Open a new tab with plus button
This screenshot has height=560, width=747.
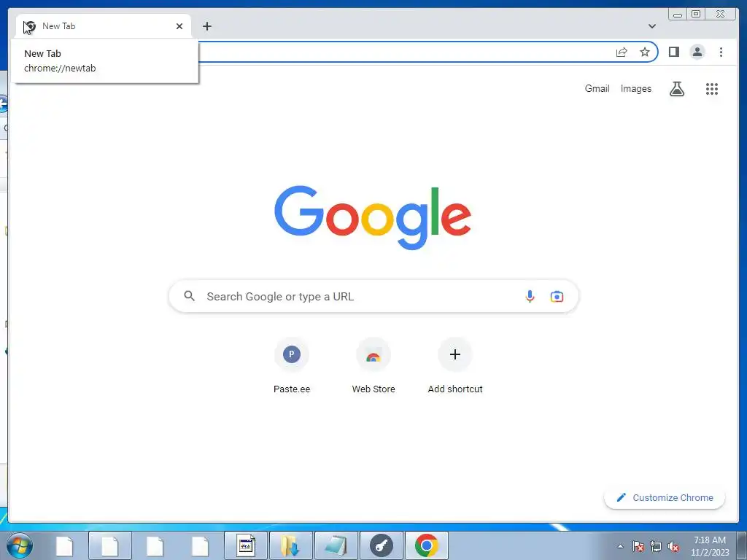(206, 26)
